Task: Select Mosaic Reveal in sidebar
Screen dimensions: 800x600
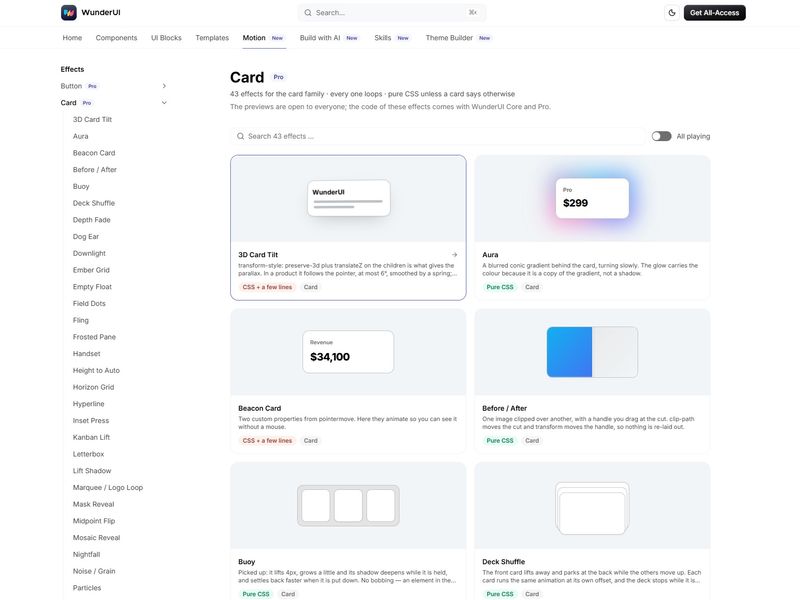Action: (x=96, y=538)
